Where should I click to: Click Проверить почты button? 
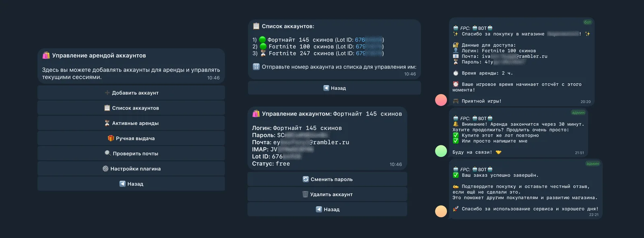(131, 153)
